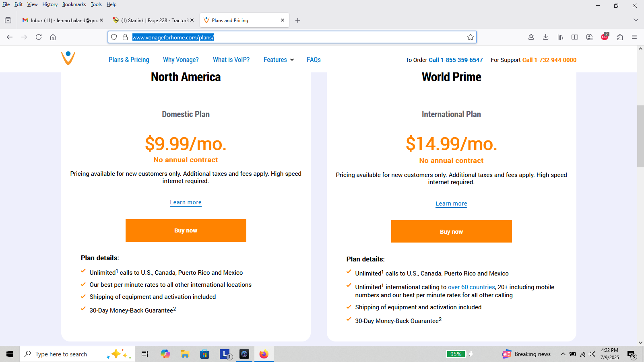Click the URL address bar
The image size is (644, 362).
(x=292, y=37)
